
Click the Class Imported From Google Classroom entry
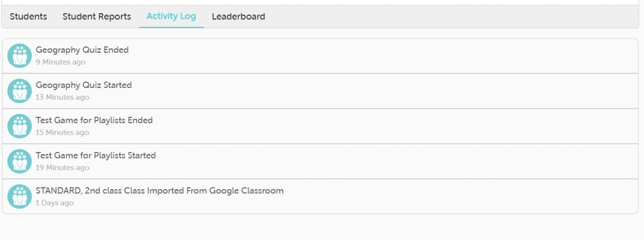(160, 191)
